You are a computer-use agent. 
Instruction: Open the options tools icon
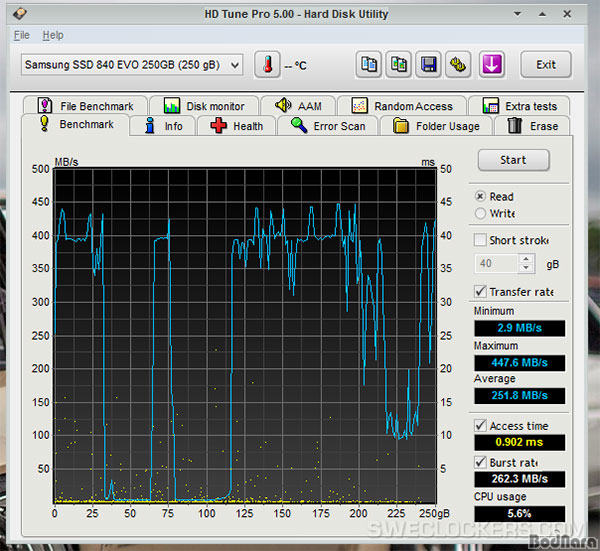[458, 65]
